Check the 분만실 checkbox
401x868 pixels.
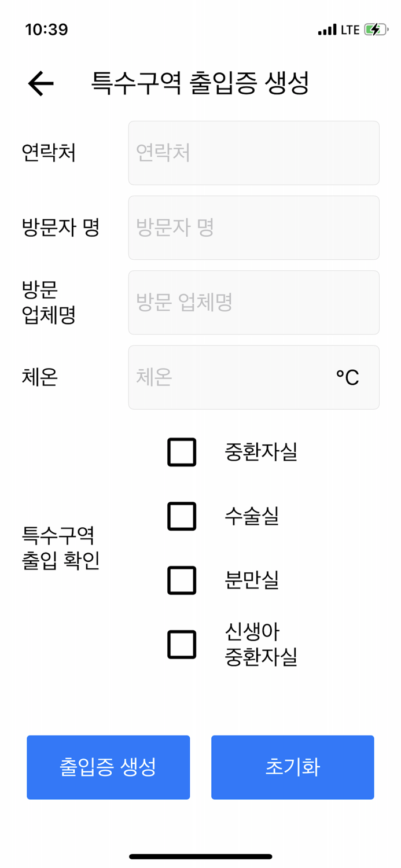181,580
